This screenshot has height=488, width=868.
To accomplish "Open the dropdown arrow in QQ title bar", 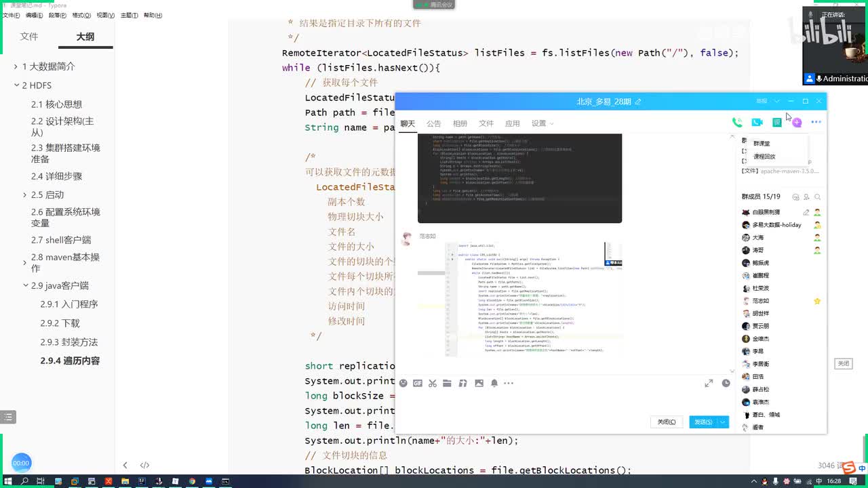I will (x=777, y=102).
